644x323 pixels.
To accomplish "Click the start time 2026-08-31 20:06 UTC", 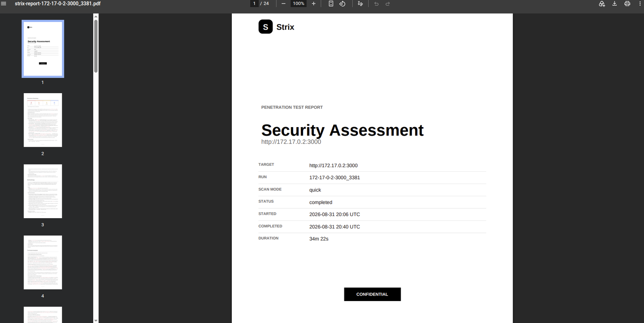I will coord(335,214).
